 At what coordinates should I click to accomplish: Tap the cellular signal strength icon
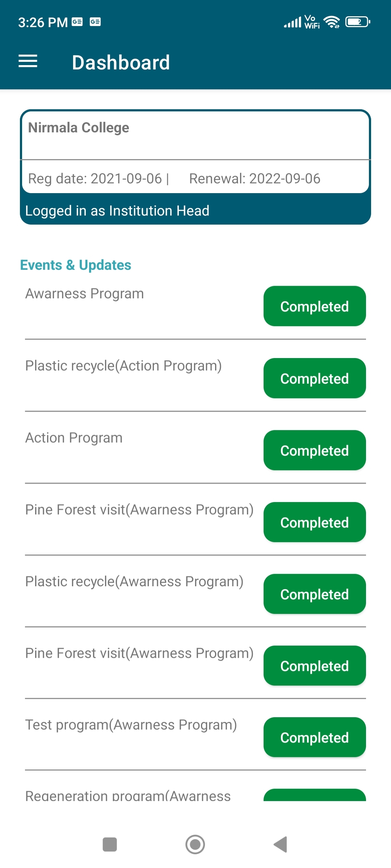[x=293, y=22]
